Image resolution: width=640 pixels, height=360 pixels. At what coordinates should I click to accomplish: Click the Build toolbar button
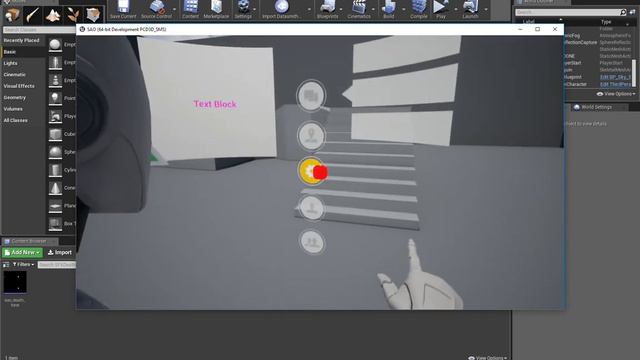tap(389, 9)
